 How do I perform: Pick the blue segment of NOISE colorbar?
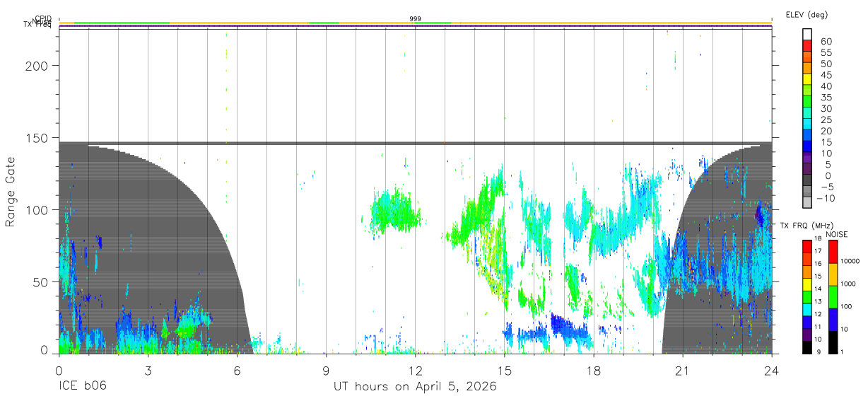pyautogui.click(x=832, y=320)
